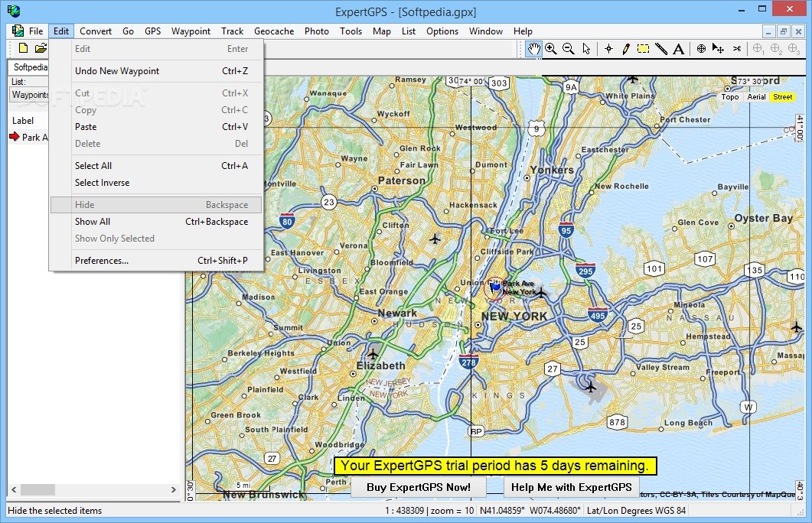Select the New Waypoint crosshair tool

click(x=608, y=49)
